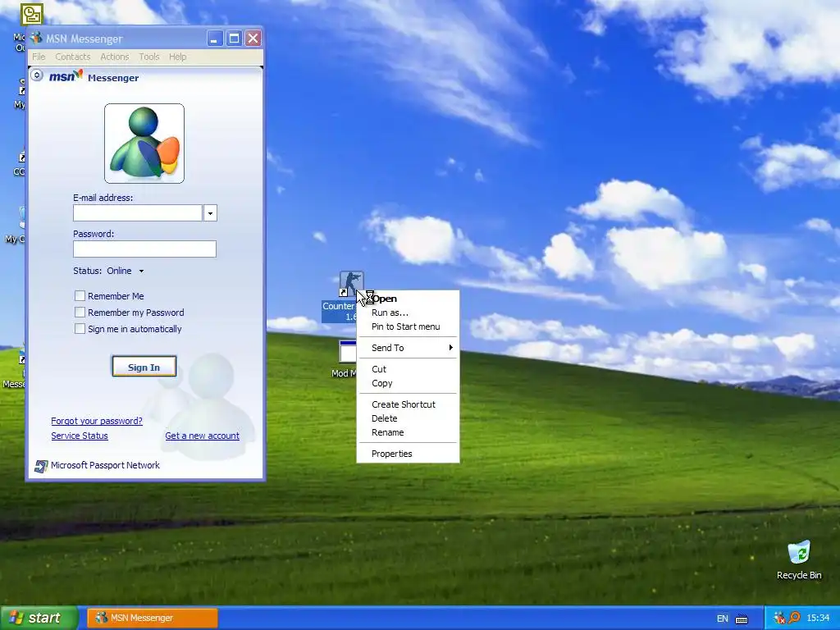Image resolution: width=840 pixels, height=630 pixels.
Task: Maximize the MSN Messenger window
Action: click(x=234, y=38)
